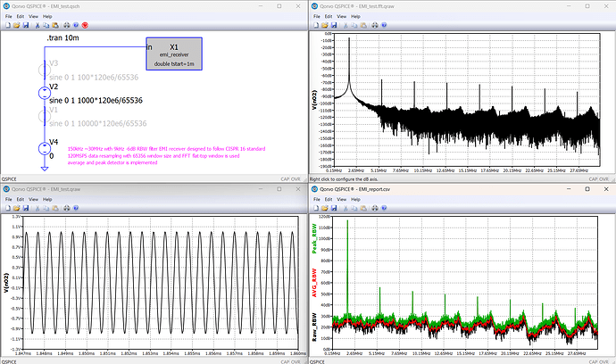Select the V2 voltage source symbol
The height and width of the screenshot is (364, 616).
(44, 93)
